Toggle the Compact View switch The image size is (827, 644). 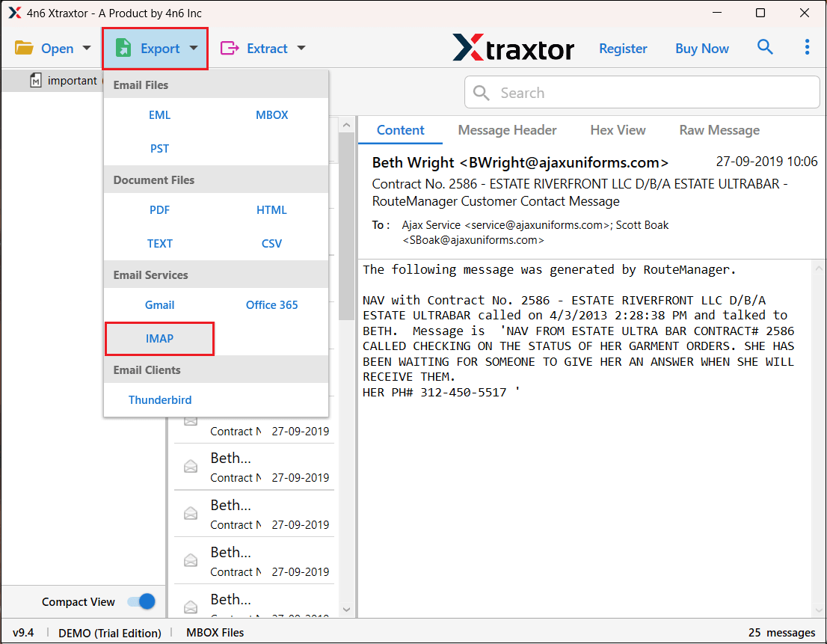(x=141, y=601)
